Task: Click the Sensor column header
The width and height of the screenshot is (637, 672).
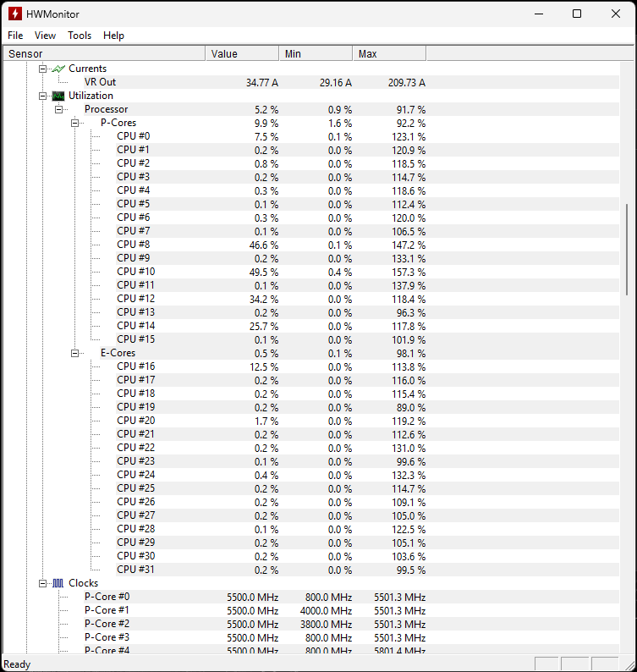Action: click(103, 54)
